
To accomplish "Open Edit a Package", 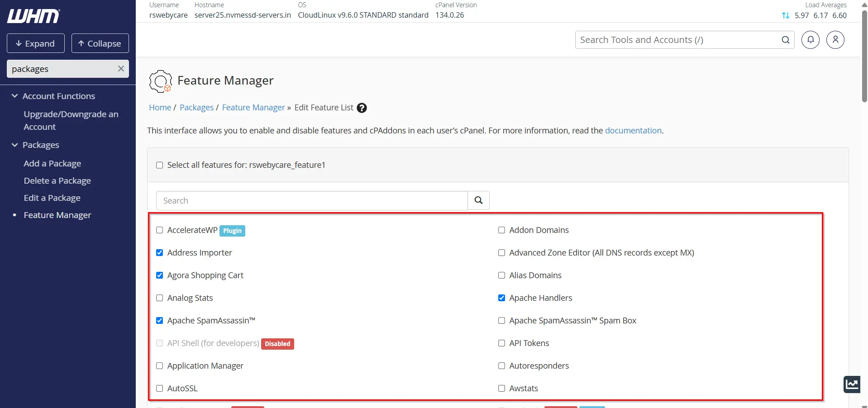I will (52, 198).
